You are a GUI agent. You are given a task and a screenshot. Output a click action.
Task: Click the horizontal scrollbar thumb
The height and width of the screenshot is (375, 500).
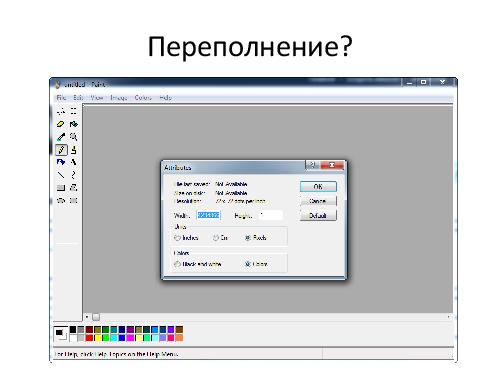pyautogui.click(x=96, y=317)
